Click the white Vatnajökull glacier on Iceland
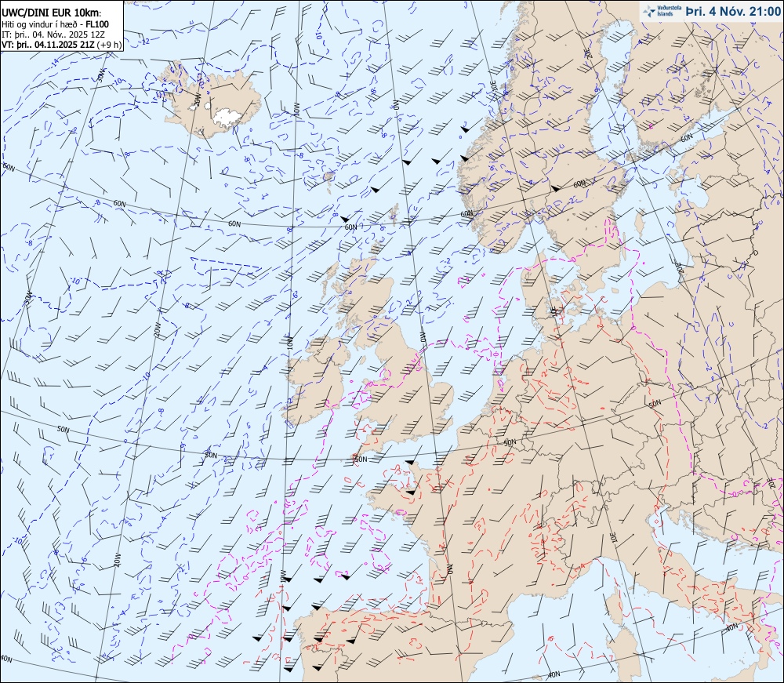The width and height of the screenshot is (784, 683). (227, 117)
